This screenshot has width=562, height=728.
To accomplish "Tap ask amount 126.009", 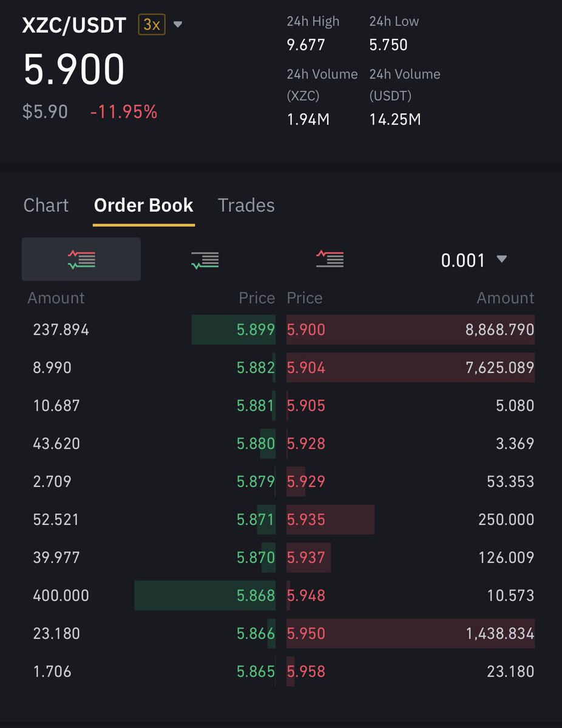I will [507, 558].
